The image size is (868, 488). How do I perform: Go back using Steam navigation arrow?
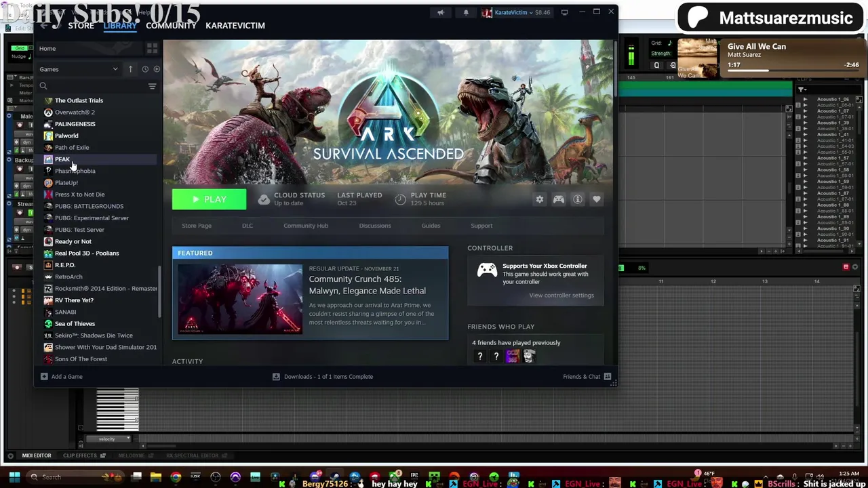pyautogui.click(x=45, y=26)
